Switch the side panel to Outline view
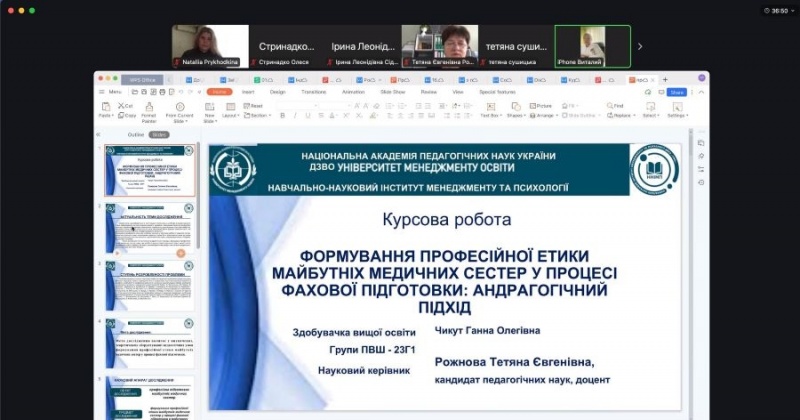This screenshot has width=800, height=420. [x=136, y=134]
